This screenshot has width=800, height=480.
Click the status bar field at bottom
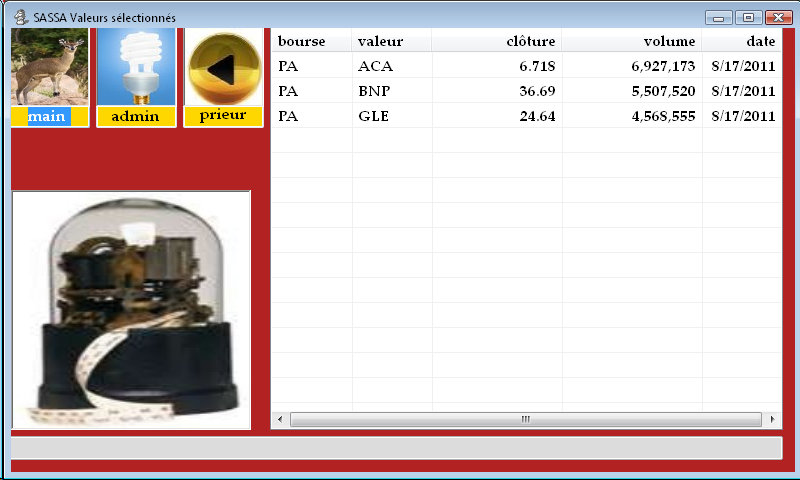(396, 448)
